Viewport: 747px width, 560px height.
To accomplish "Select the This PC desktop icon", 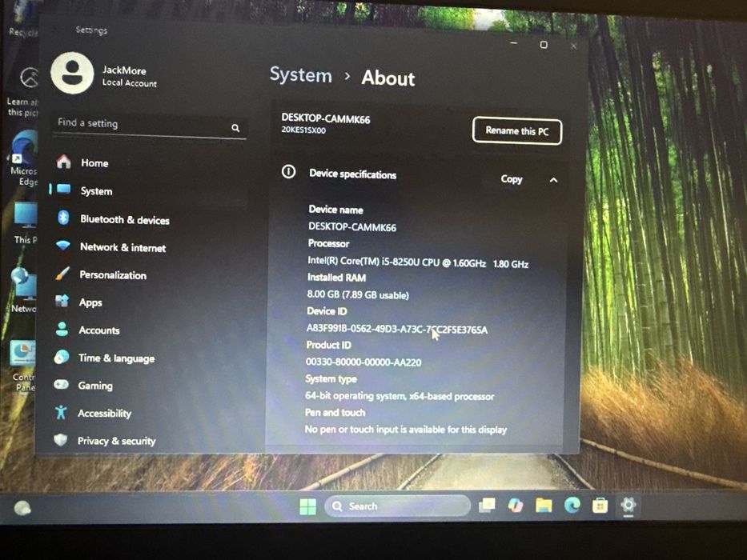I will click(x=26, y=223).
